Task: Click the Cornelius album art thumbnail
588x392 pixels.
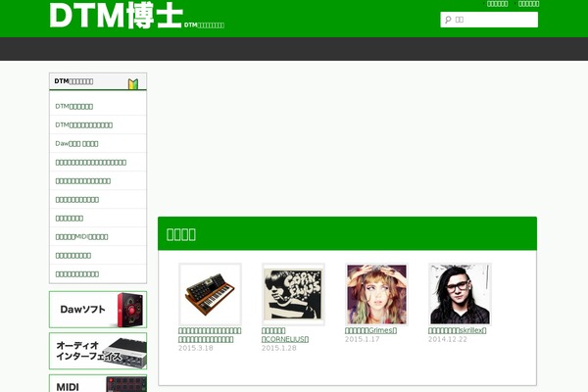Action: point(293,294)
